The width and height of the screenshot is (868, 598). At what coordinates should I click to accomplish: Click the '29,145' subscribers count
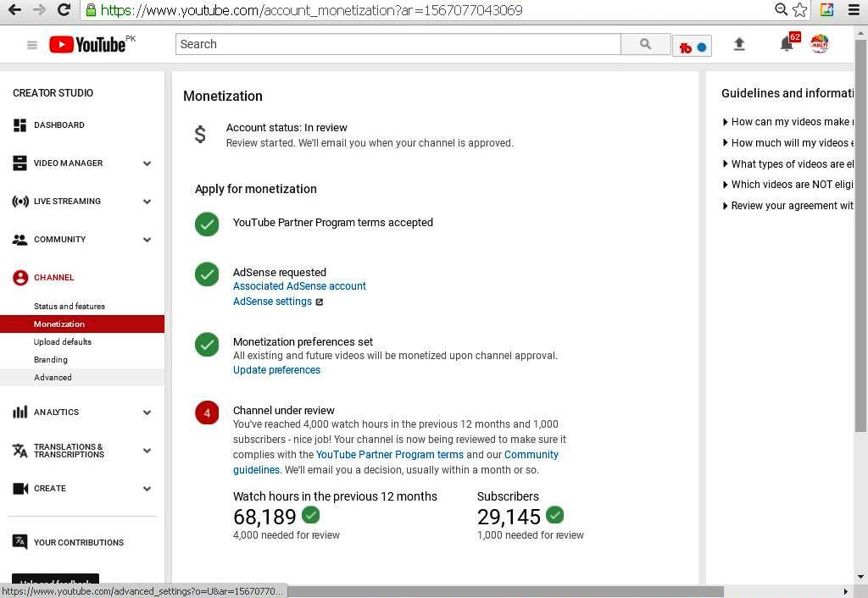[x=509, y=517]
